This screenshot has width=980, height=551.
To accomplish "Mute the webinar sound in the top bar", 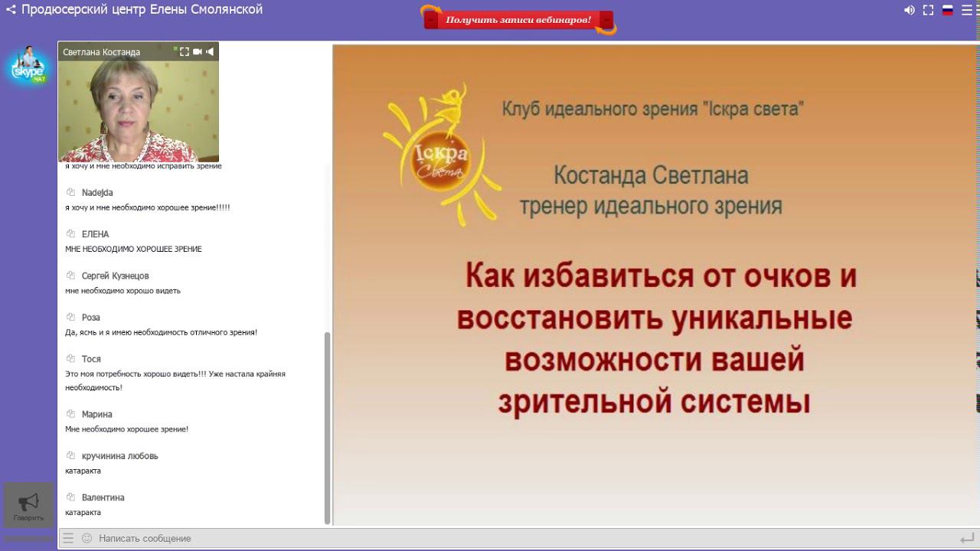I will [910, 10].
